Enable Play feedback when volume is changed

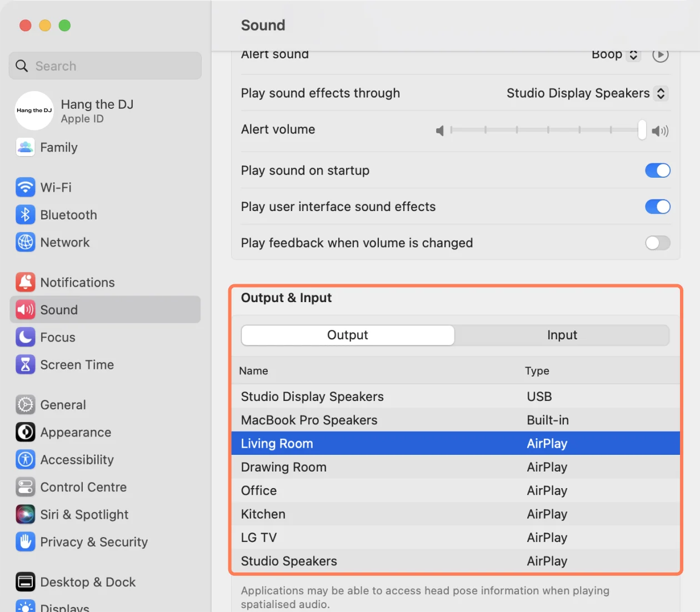point(658,243)
